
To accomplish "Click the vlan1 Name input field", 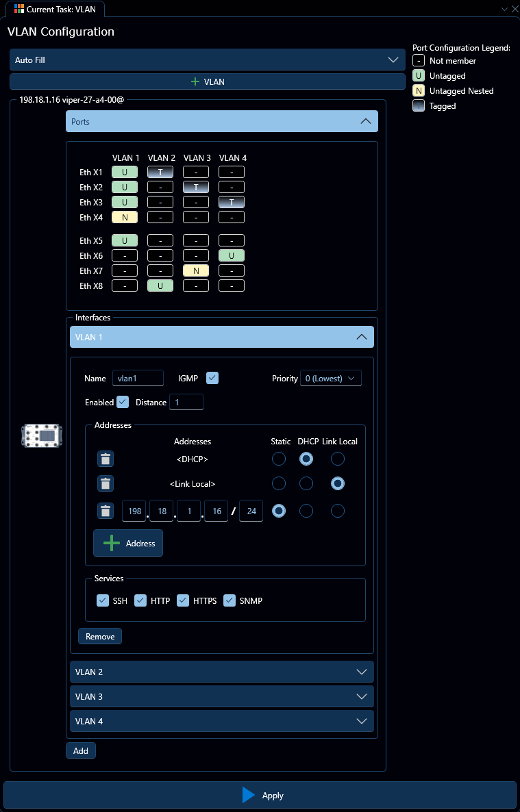I will coord(138,379).
